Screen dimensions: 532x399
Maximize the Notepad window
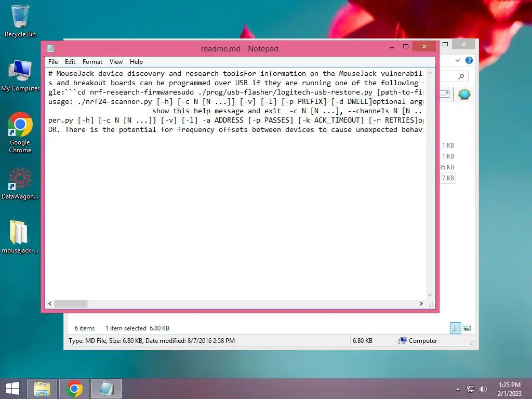pos(405,47)
